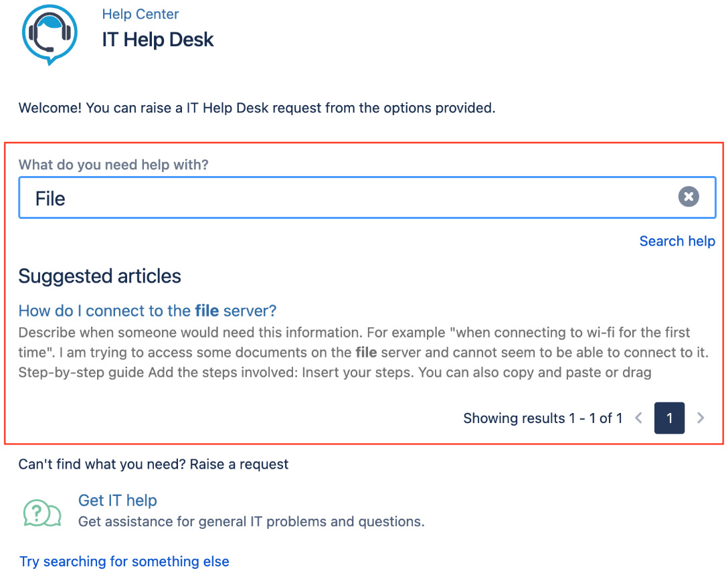Click the clear (X) icon in search field

coord(689,196)
